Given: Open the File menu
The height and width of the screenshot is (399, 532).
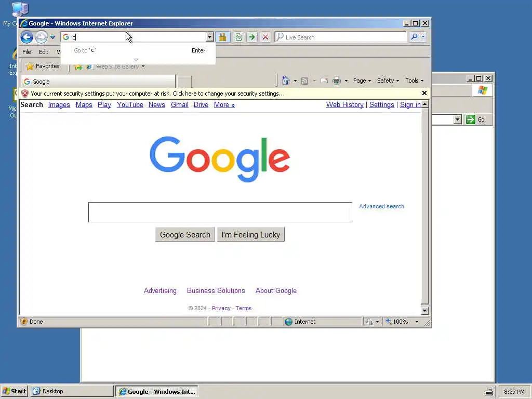Looking at the screenshot, I should pyautogui.click(x=26, y=52).
